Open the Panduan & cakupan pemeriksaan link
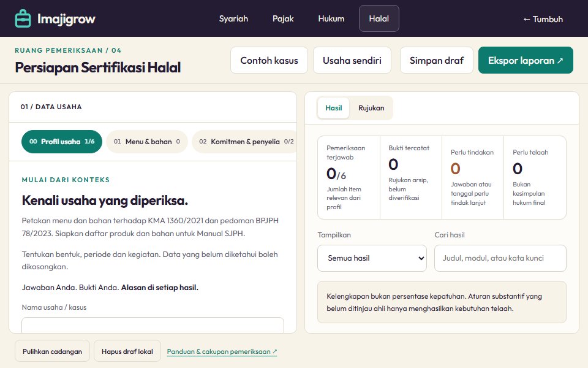 (222, 352)
